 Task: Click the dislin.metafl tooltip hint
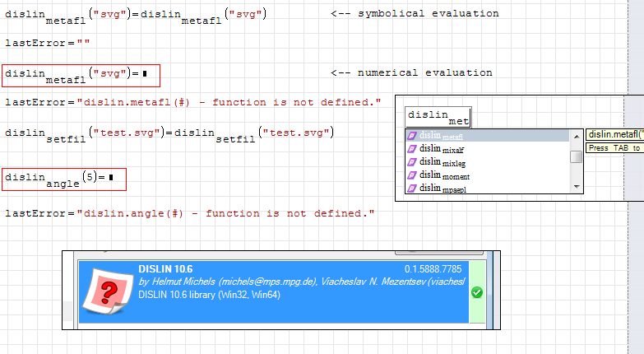pos(614,134)
